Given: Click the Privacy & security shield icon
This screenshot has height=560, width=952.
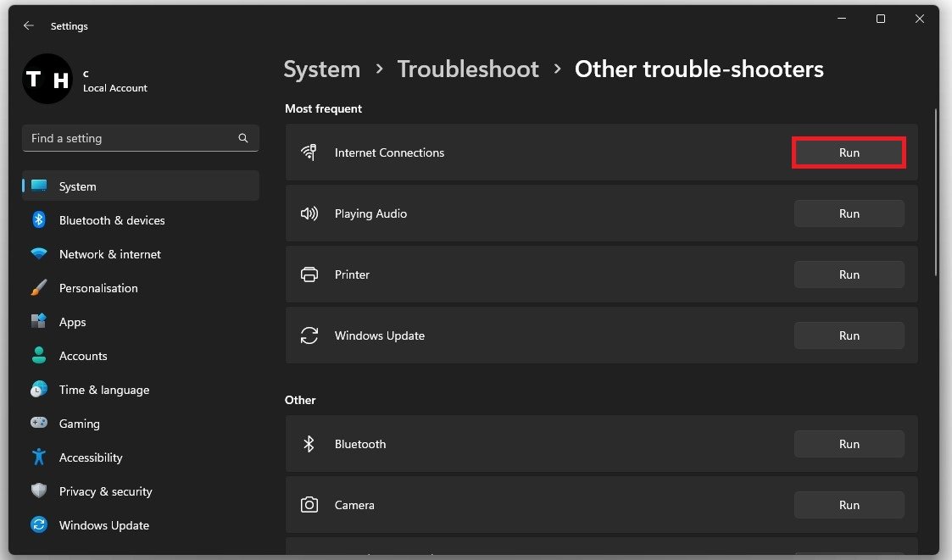Looking at the screenshot, I should (x=39, y=491).
